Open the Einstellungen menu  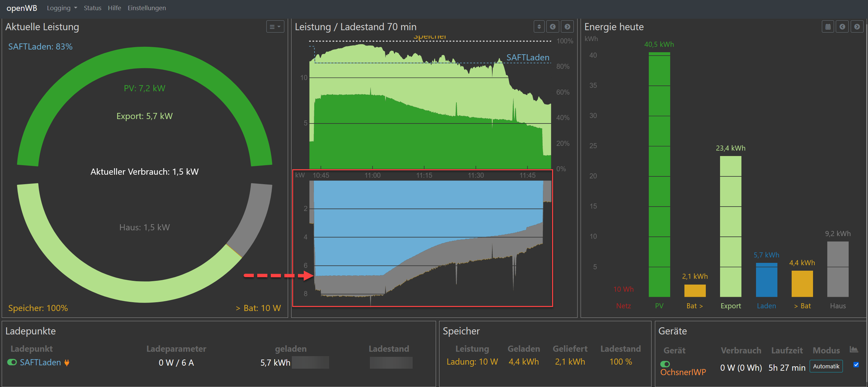147,8
